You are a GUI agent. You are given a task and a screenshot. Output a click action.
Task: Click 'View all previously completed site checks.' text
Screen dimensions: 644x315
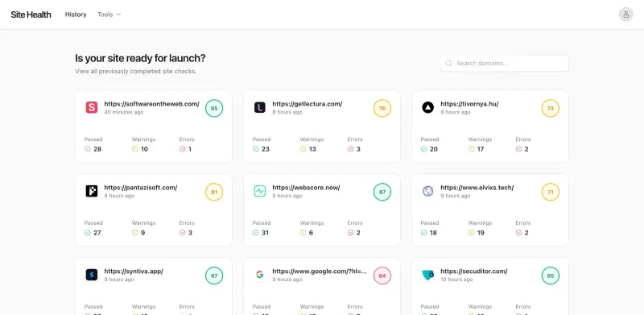point(136,71)
